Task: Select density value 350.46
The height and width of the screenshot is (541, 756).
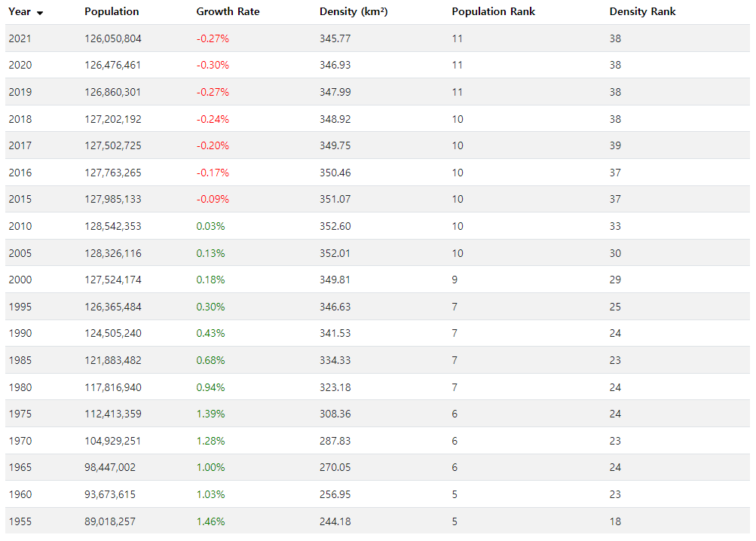Action: point(335,173)
